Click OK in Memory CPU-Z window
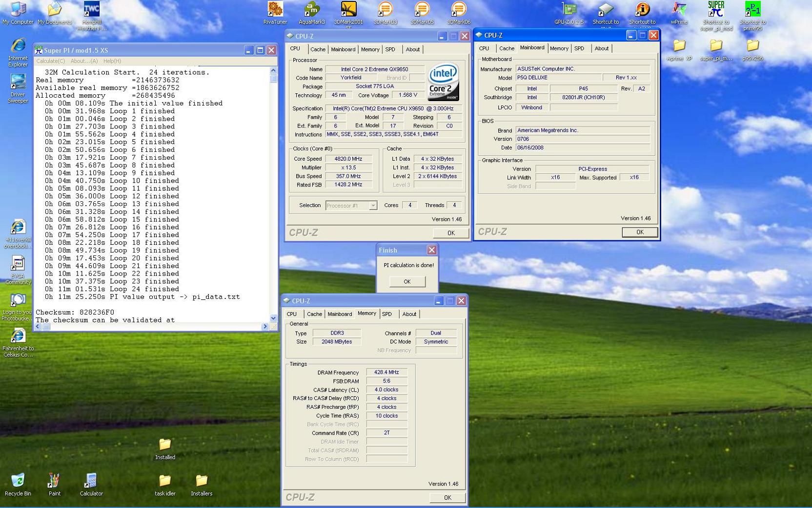This screenshot has height=508, width=812. [447, 498]
